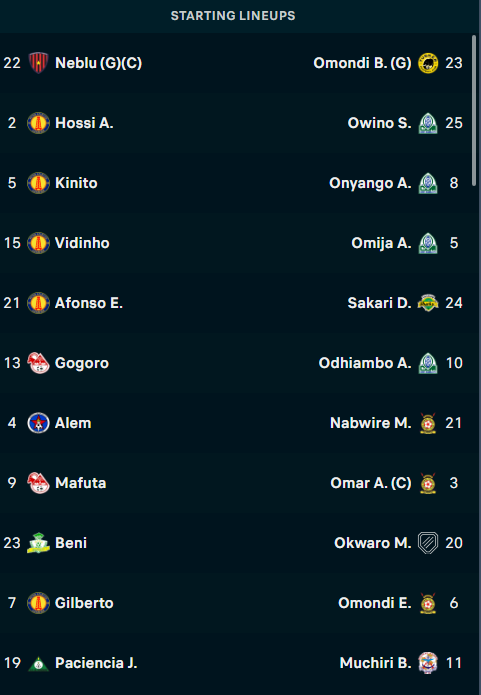Open player Omar A. (C) profile
The height and width of the screenshot is (695, 481).
tap(371, 483)
